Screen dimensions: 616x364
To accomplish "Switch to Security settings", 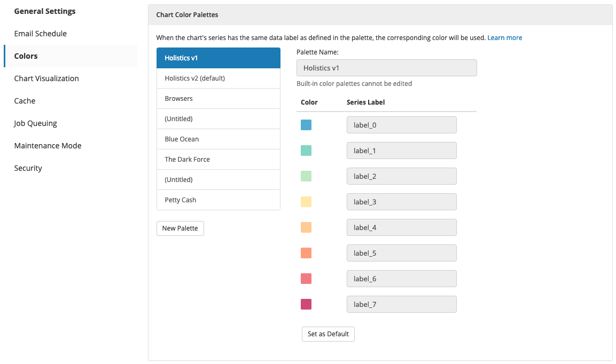I will pos(28,168).
